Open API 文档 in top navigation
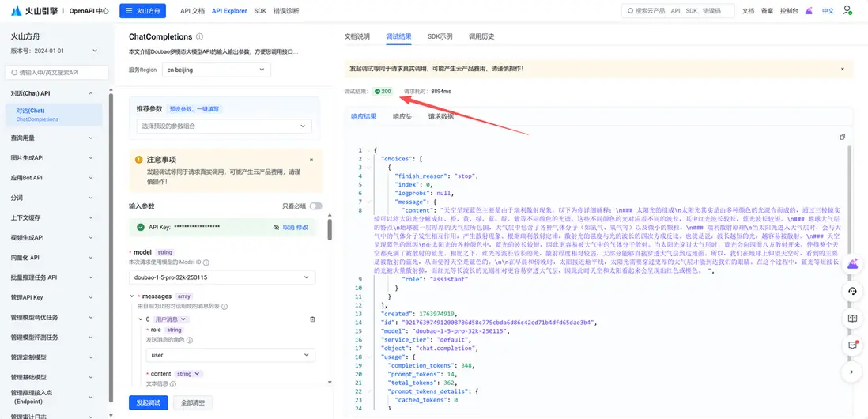This screenshot has width=868, height=419. (193, 10)
